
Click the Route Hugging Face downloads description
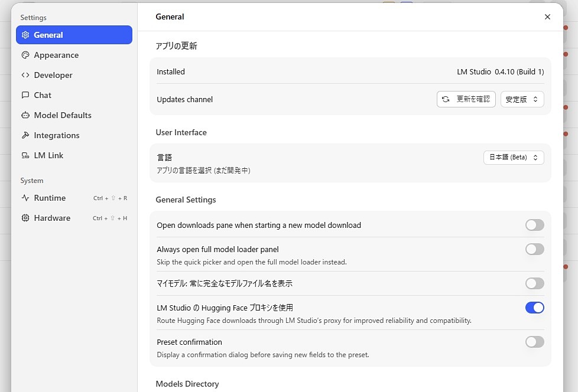click(x=314, y=321)
